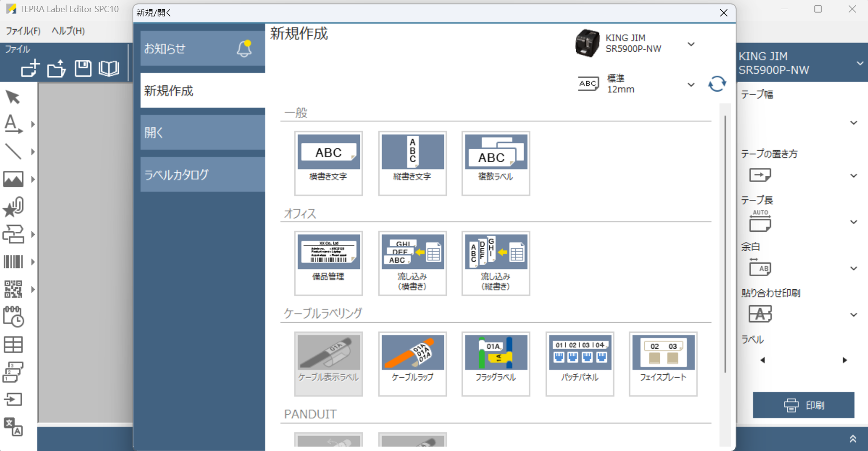Click the open file icon in toolbar
This screenshot has width=868, height=451.
click(x=57, y=68)
